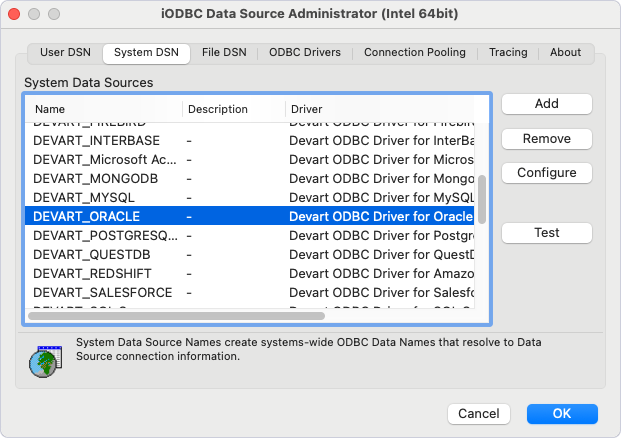621x438 pixels.
Task: Click Cancel to dismiss the dialog
Action: (x=478, y=414)
